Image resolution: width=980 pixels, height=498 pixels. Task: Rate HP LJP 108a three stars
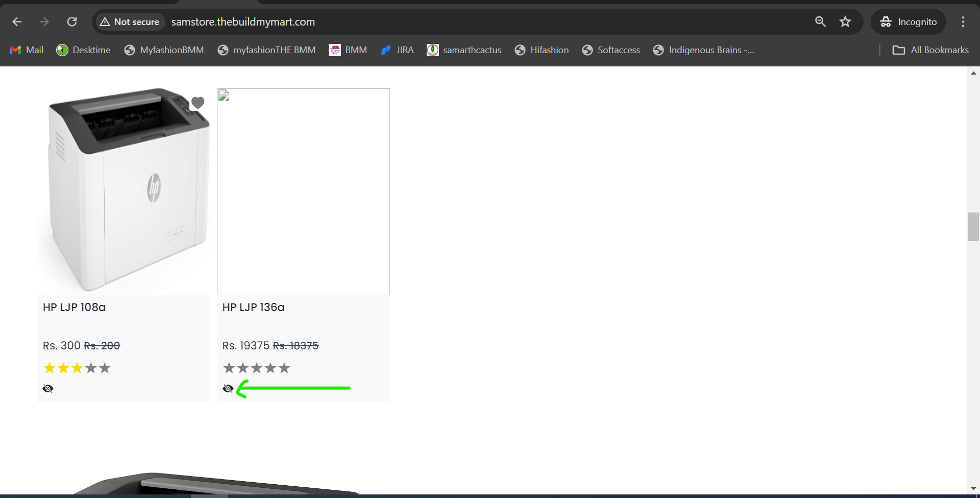(77, 368)
